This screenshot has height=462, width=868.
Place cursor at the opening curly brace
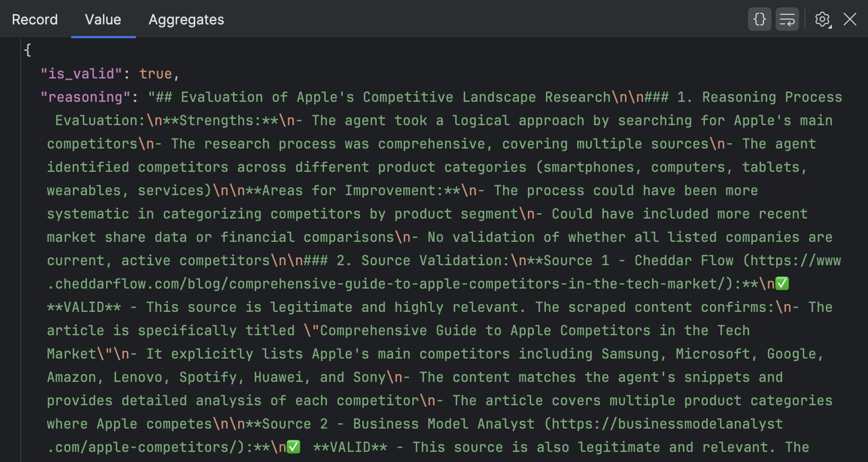(x=28, y=50)
